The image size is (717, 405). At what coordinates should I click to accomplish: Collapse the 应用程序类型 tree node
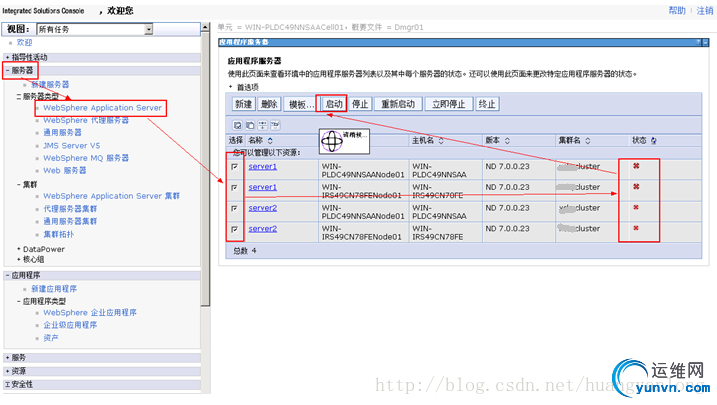pos(19,301)
